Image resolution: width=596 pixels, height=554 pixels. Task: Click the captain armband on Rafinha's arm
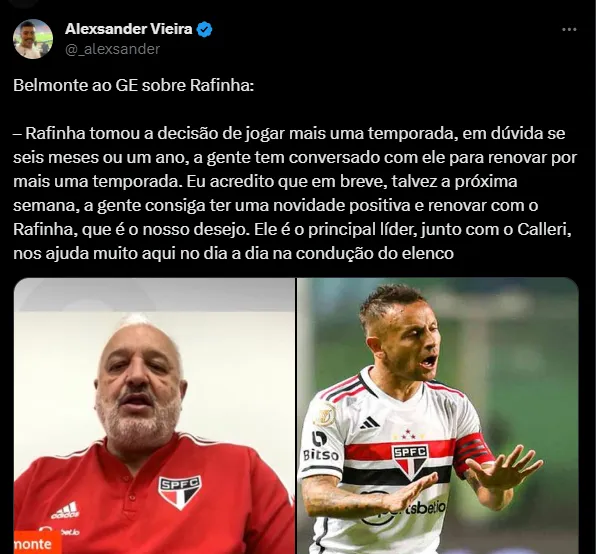471,453
